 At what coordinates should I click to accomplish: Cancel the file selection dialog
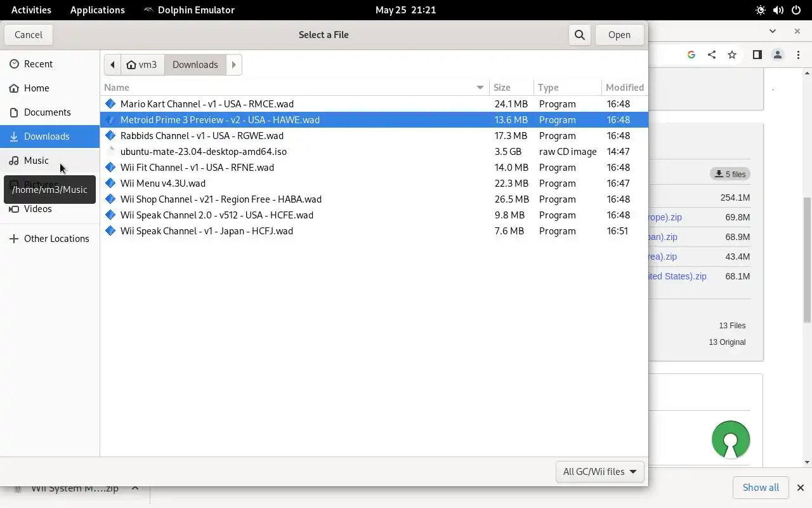coord(29,35)
